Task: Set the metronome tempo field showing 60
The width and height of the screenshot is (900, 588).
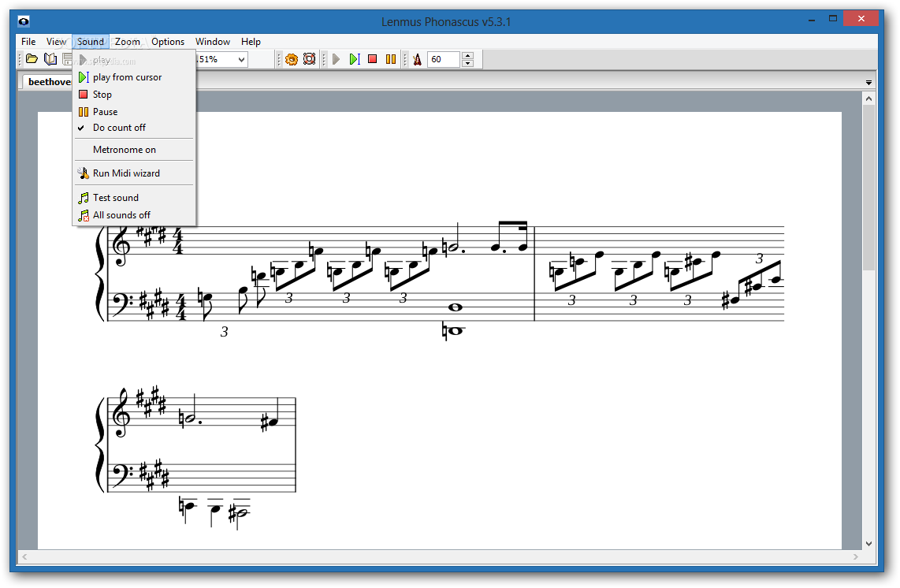Action: click(x=443, y=59)
